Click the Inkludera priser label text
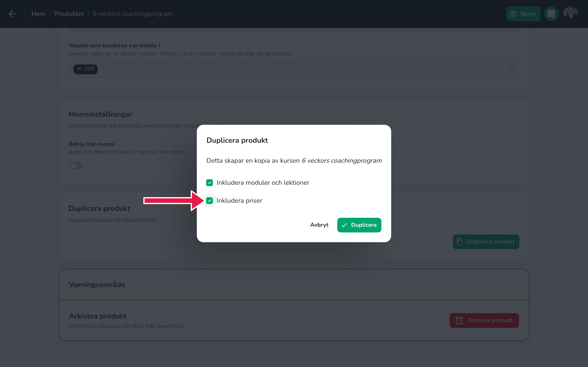Image resolution: width=588 pixels, height=367 pixels. pos(239,200)
